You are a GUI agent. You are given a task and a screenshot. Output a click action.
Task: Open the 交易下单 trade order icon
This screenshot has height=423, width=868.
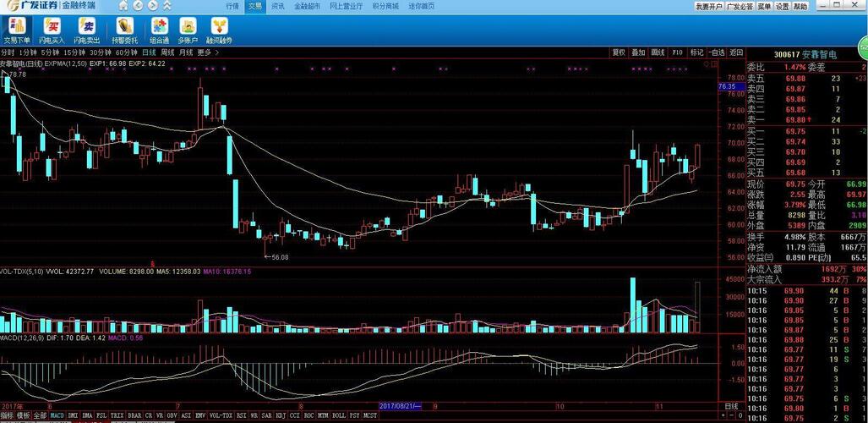point(17,30)
